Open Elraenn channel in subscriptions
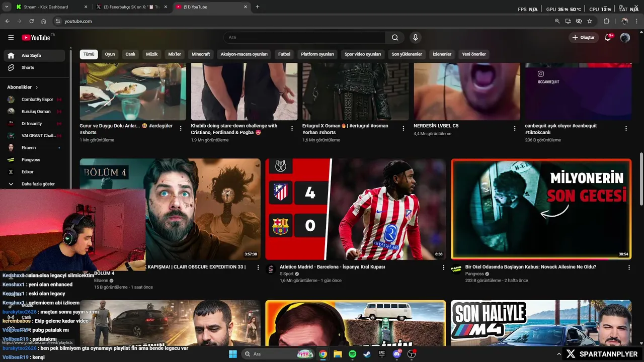 [x=34, y=148]
